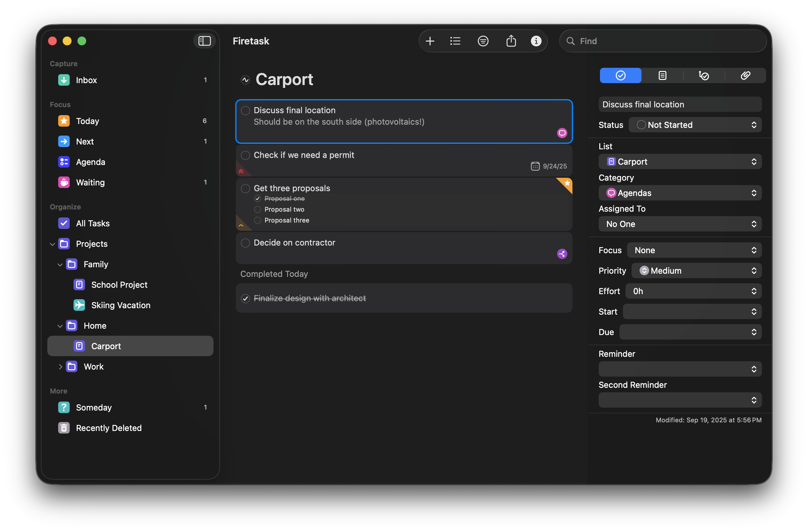Open Recently Deleted in sidebar
The width and height of the screenshot is (808, 532).
click(109, 428)
